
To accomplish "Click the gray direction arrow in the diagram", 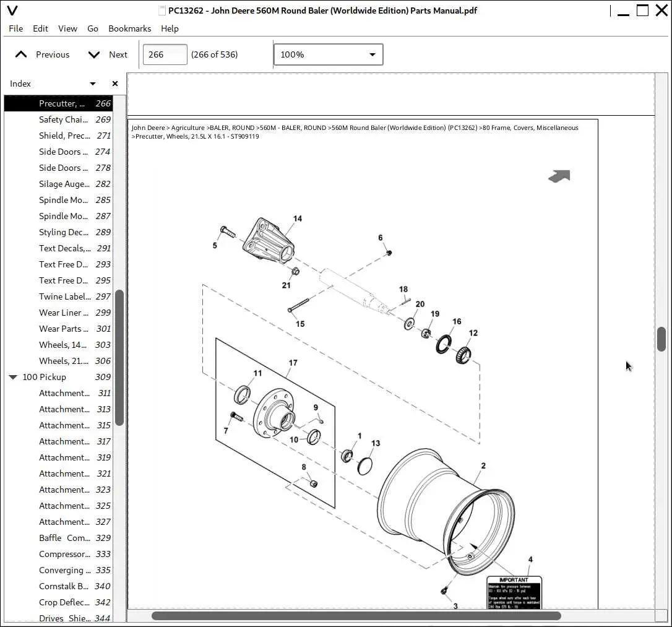I will [559, 176].
